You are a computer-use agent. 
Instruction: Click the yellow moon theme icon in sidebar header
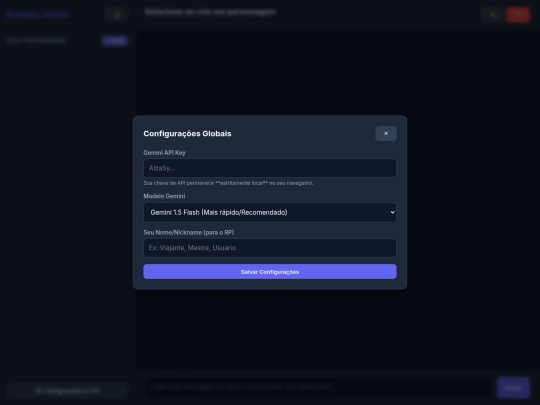pos(116,15)
